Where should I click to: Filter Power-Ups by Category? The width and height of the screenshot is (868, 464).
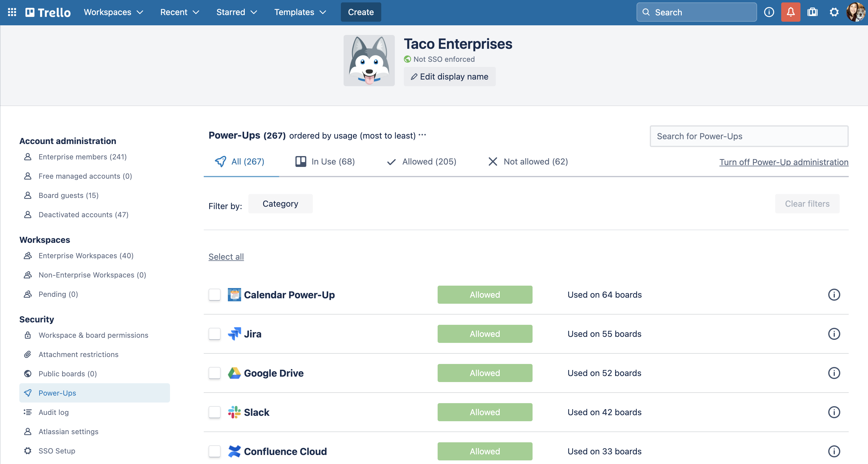point(280,203)
